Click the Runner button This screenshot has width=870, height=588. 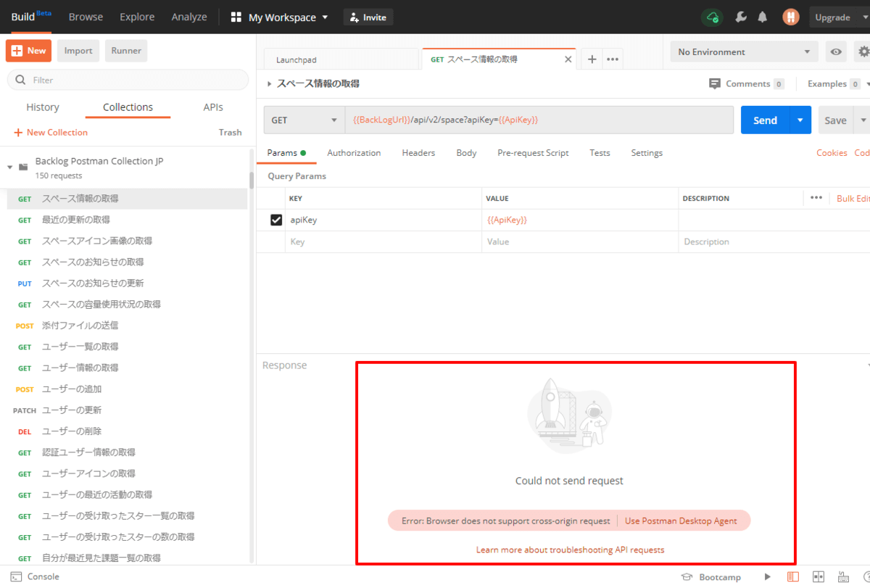point(126,51)
